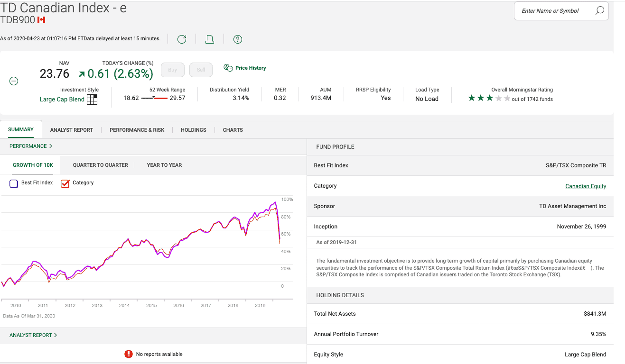Viewport: 625px width, 364px height.
Task: Click the Sell button
Action: click(x=201, y=70)
